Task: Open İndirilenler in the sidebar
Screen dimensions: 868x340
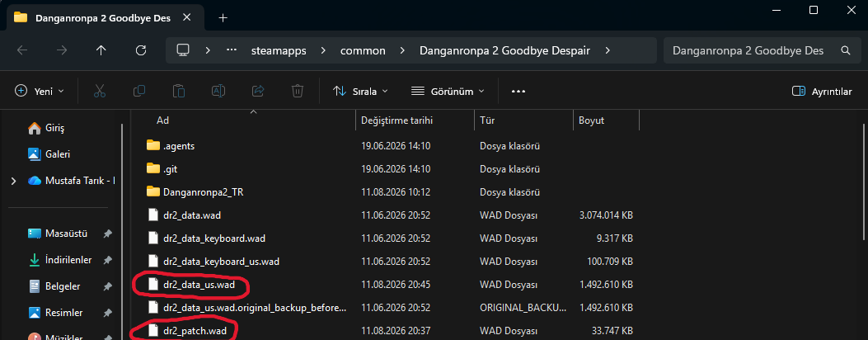Action: (61, 260)
